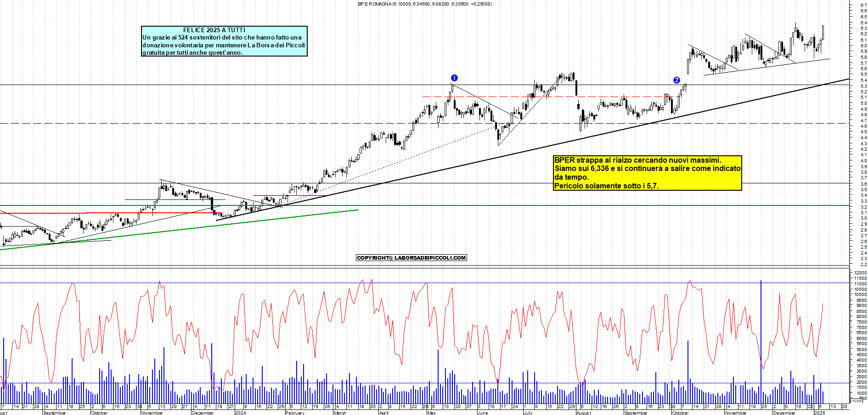Select the 'FELICE 2025 A TUTTI' heading

[214, 30]
